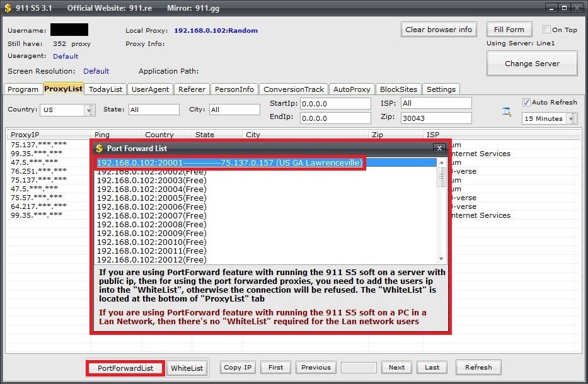
Task: Click the Refresh button
Action: (478, 367)
